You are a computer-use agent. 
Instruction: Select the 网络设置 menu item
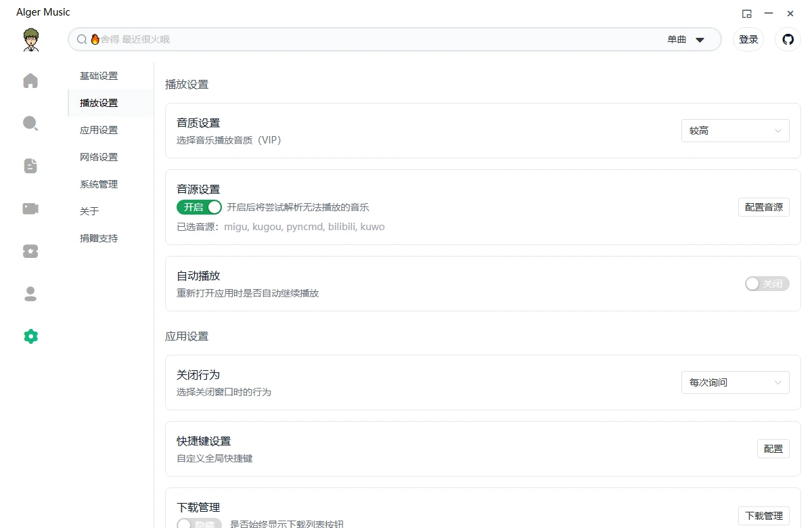tap(99, 157)
